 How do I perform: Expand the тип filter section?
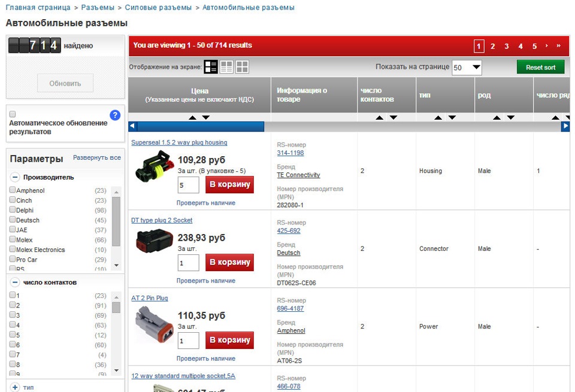click(15, 387)
